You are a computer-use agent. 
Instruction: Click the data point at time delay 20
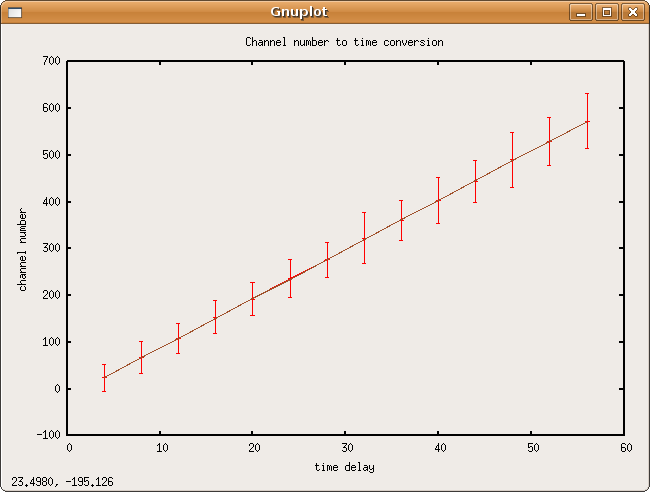point(253,298)
